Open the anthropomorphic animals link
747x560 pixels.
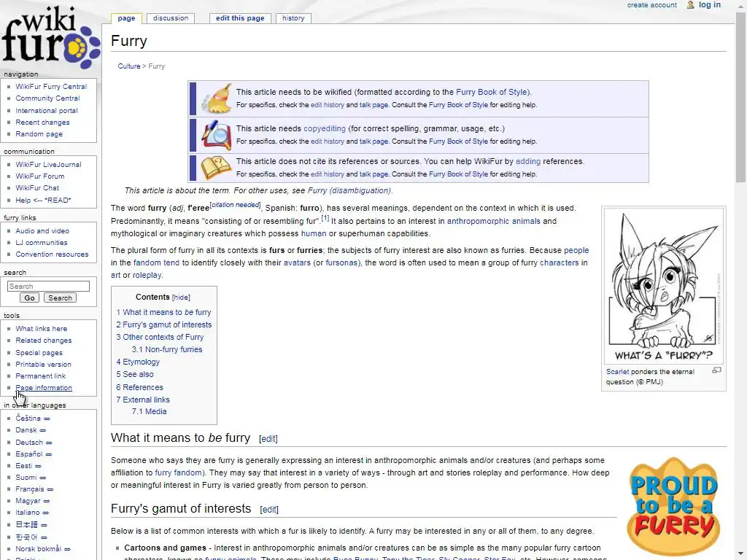[x=494, y=221]
